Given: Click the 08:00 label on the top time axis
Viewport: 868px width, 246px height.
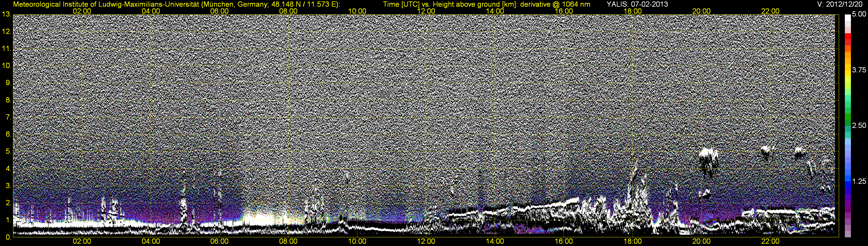Looking at the screenshot, I should 288,11.
